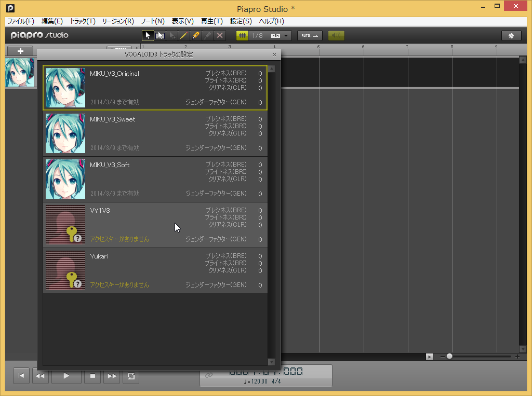Toggle the loop playback button
Screen dimensions: 532x396
pos(131,376)
